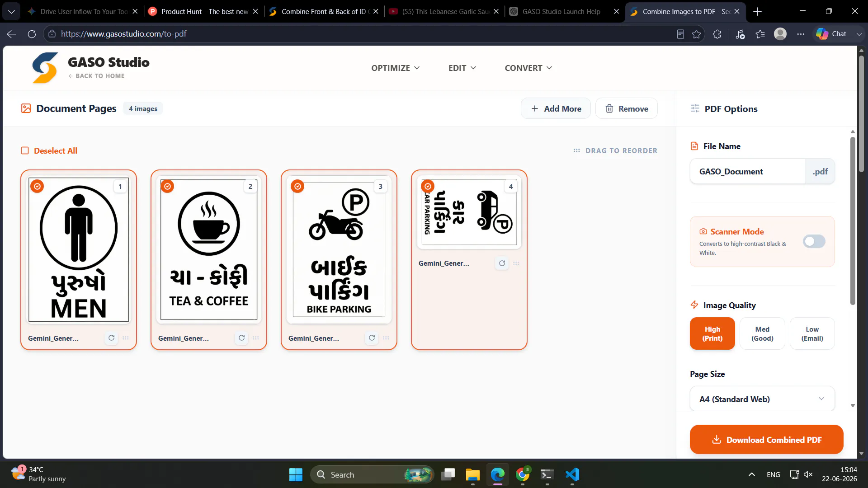Deselect page 4 Car Parking image

(428, 186)
